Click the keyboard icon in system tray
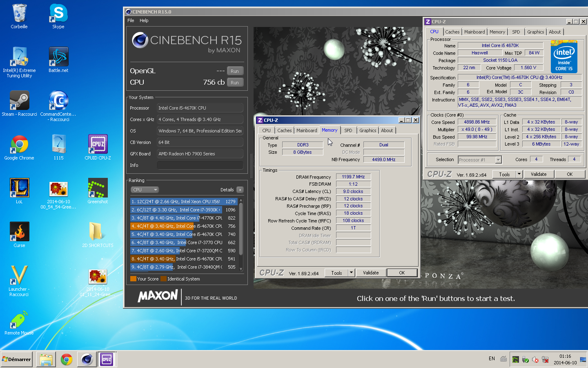Image resolution: width=588 pixels, height=368 pixels. [503, 359]
